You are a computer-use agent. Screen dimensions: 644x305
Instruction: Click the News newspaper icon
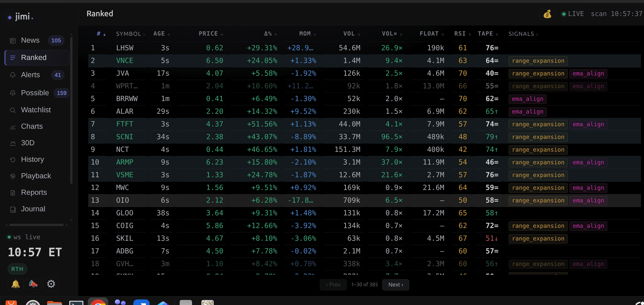point(13,41)
